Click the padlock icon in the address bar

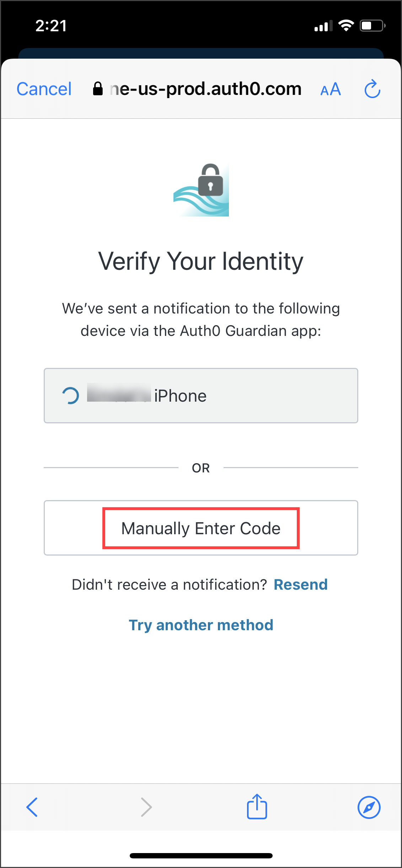pos(98,89)
